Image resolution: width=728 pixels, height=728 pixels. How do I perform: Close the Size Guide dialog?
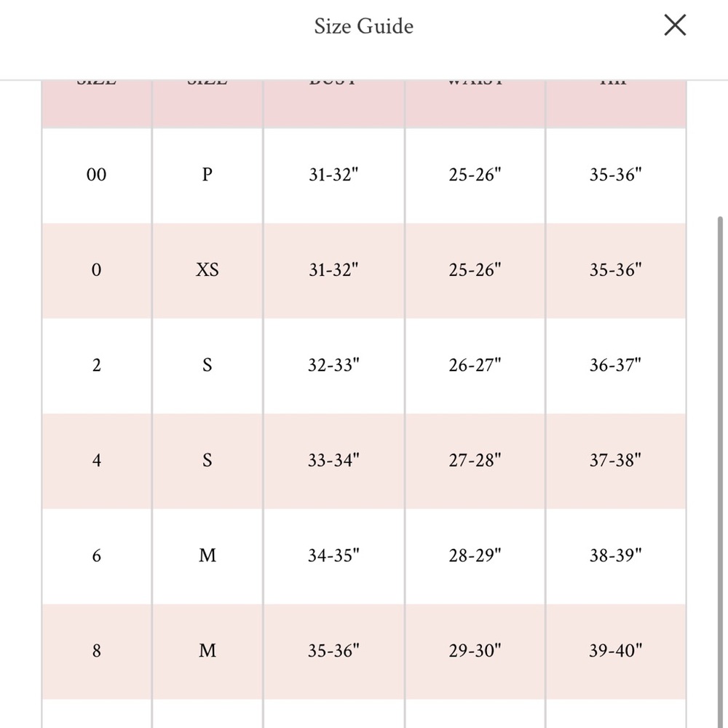[675, 25]
